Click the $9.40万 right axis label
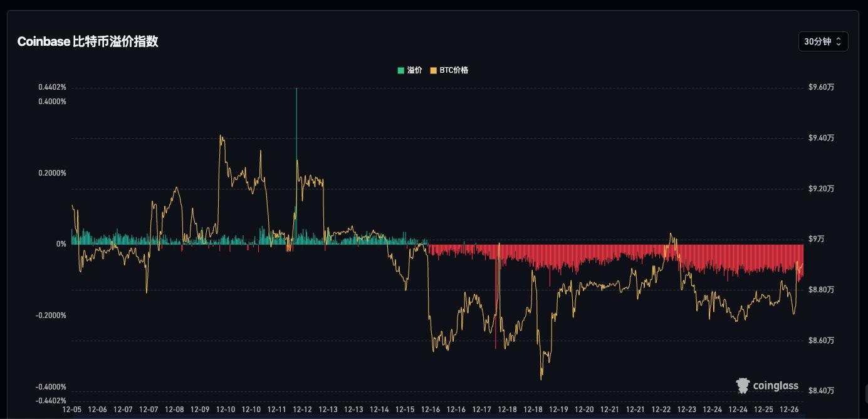Image resolution: width=868 pixels, height=419 pixels. [822, 138]
